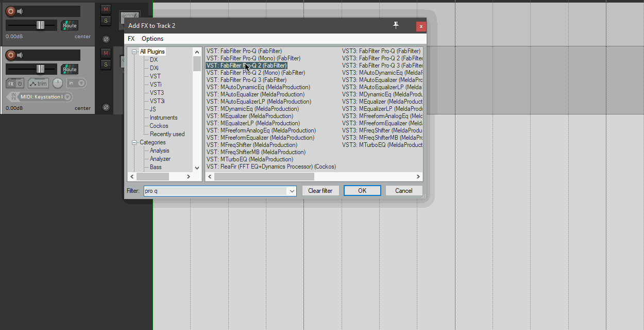Screen dimensions: 644x330
Task: Open MIDI: Keystation input dropdown
Action: click(x=45, y=97)
